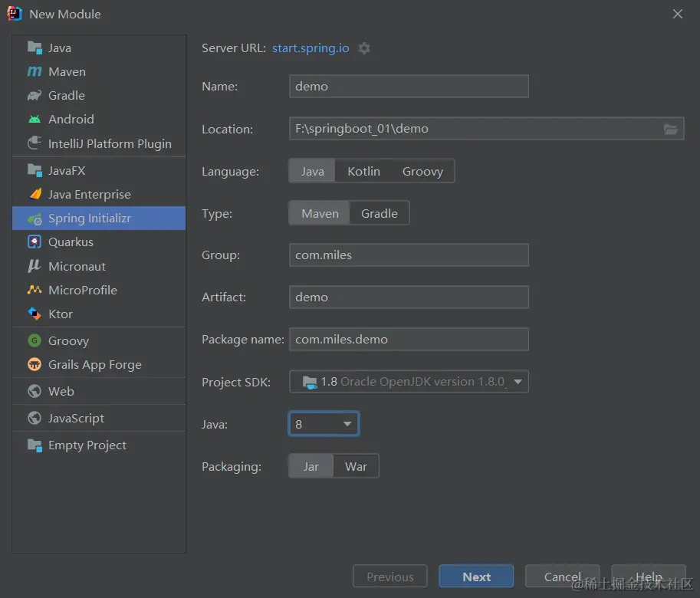The height and width of the screenshot is (598, 700).
Task: Click the Micronaut mu icon
Action: coord(35,266)
